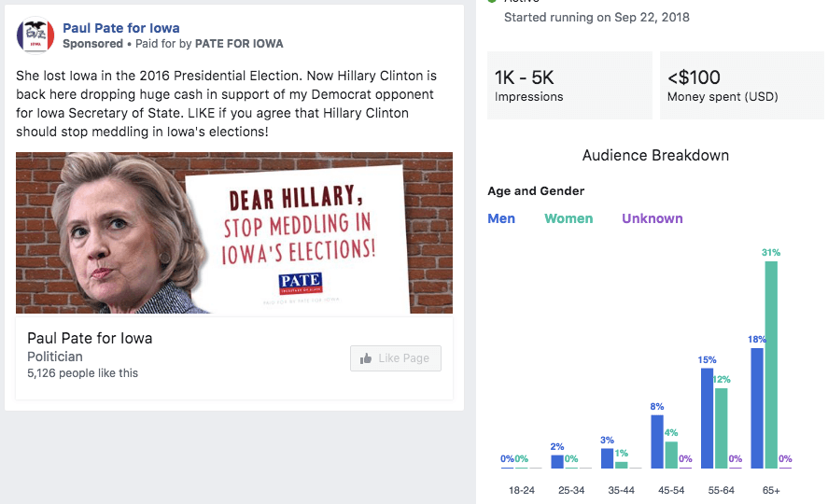Toggle the Men legend label
This screenshot has height=504, width=828.
(501, 218)
